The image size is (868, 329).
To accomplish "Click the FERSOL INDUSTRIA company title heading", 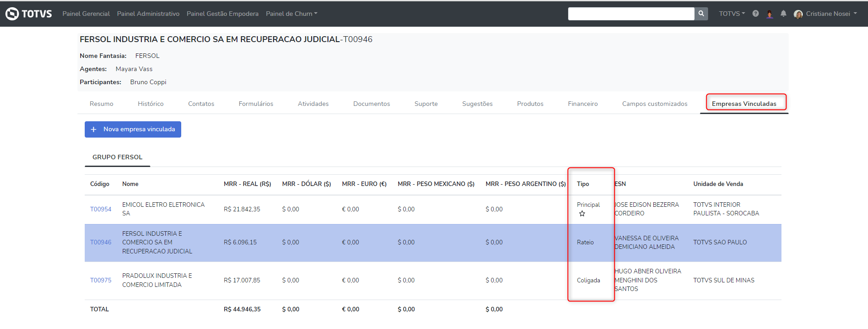I will point(226,39).
